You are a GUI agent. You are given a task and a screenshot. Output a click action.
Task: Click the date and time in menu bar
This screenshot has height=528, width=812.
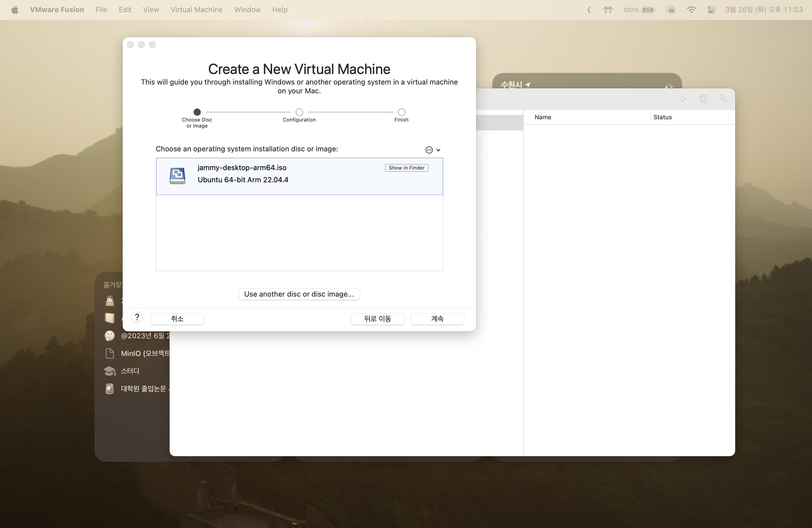tap(764, 10)
